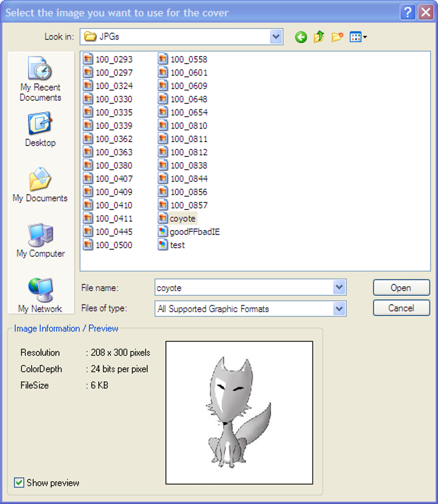Select the file icon of 100_0558
Image resolution: width=438 pixels, height=504 pixels.
coord(163,59)
